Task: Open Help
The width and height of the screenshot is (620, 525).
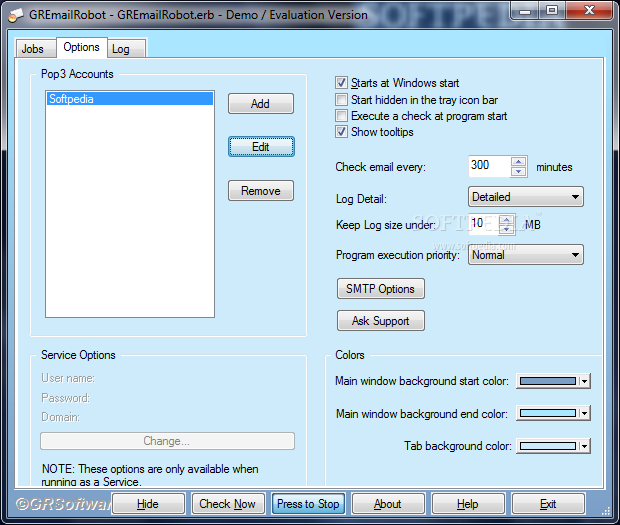Action: tap(468, 504)
